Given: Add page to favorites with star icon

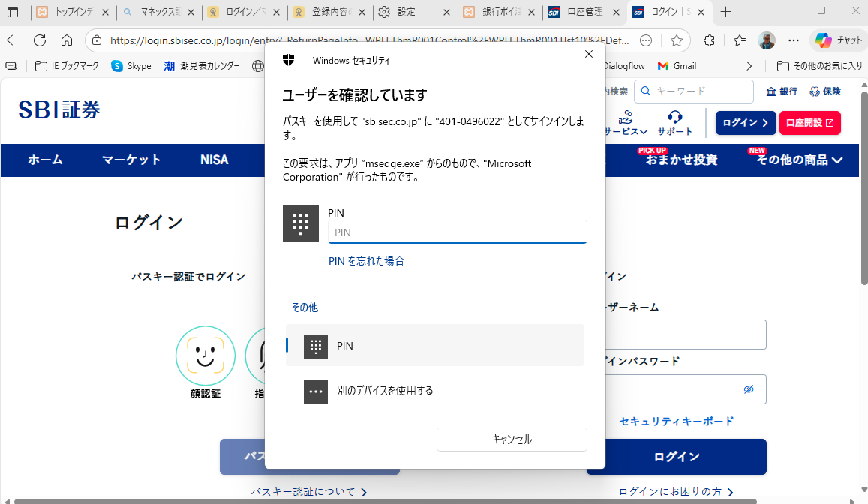Looking at the screenshot, I should pos(677,40).
